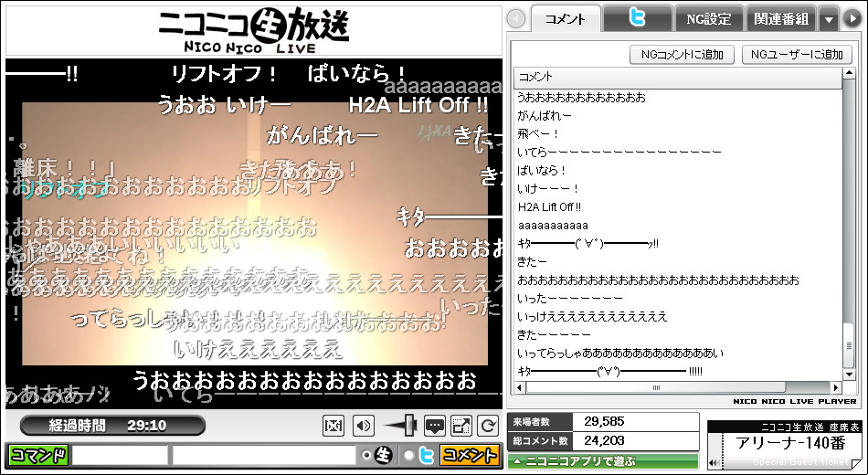This screenshot has height=475, width=868.
Task: Select the comment 'aaaaaaaaaaa' in list
Action: click(553, 226)
